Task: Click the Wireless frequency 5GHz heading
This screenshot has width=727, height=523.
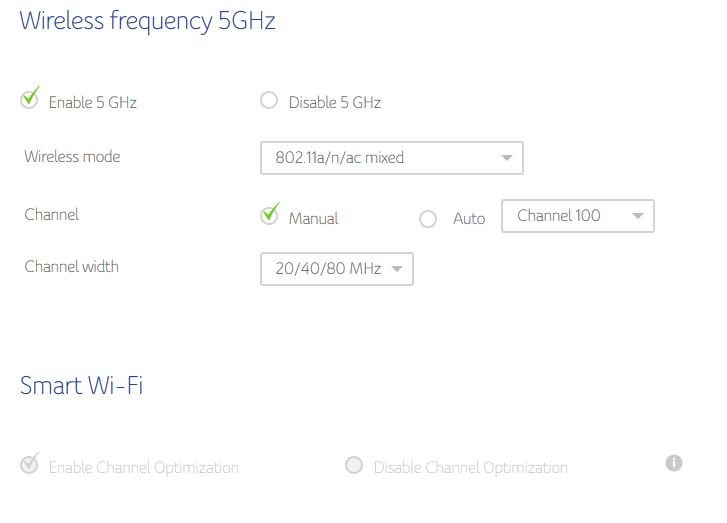Action: [x=148, y=22]
